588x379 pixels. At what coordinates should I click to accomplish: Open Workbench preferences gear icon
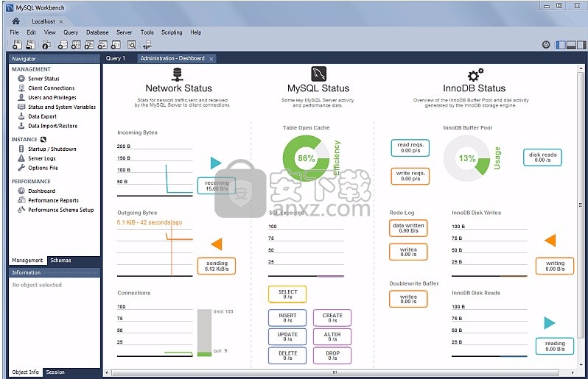click(546, 45)
